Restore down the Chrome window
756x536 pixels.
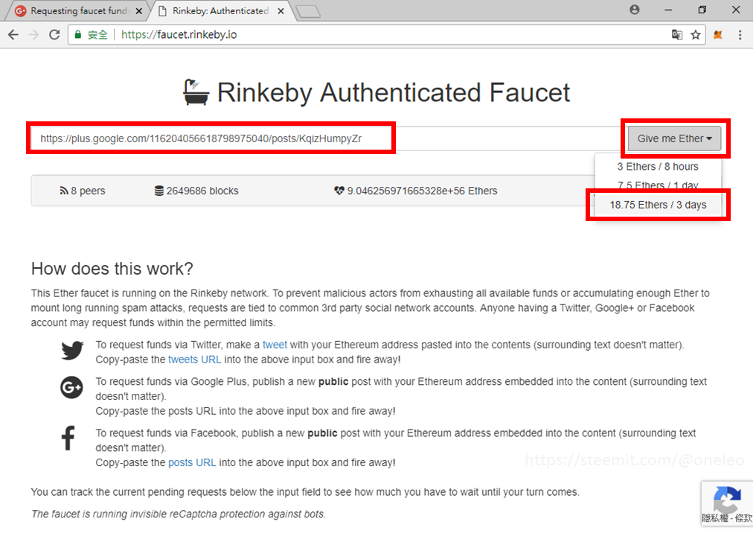click(x=702, y=10)
